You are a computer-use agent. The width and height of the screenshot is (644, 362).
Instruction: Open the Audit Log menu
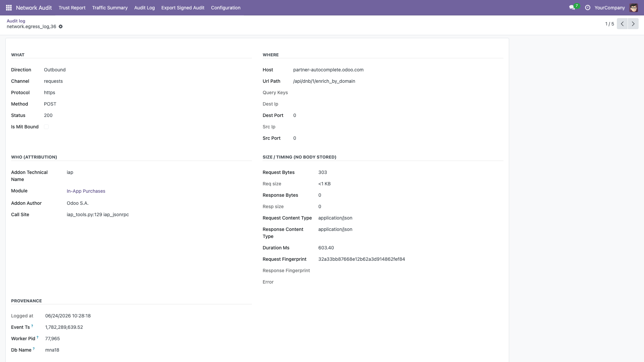[x=145, y=8]
